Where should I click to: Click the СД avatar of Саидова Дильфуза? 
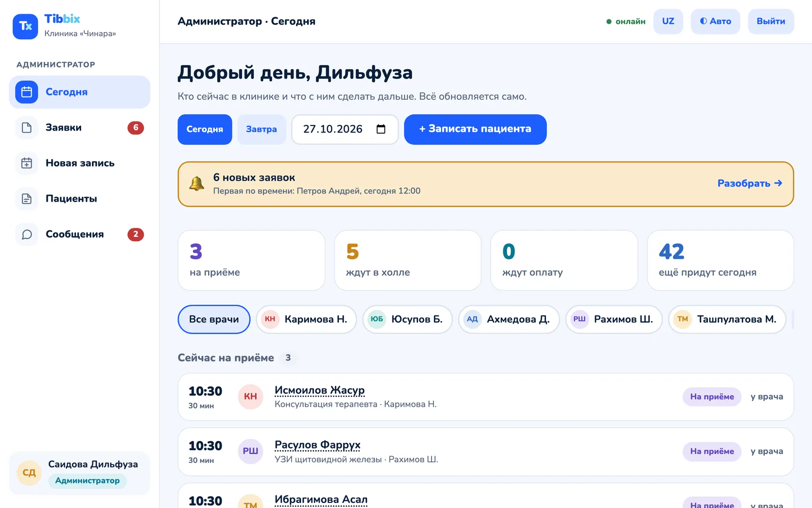point(29,473)
